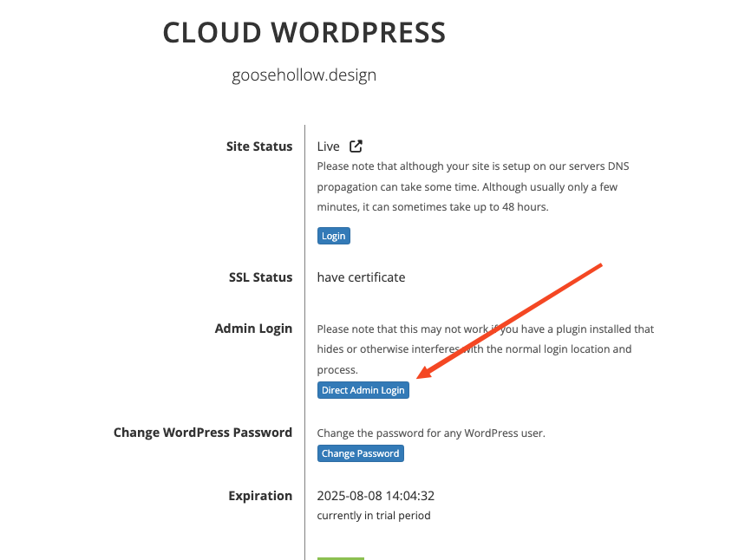Click the Expiration label
This screenshot has height=560, width=732.
point(260,496)
